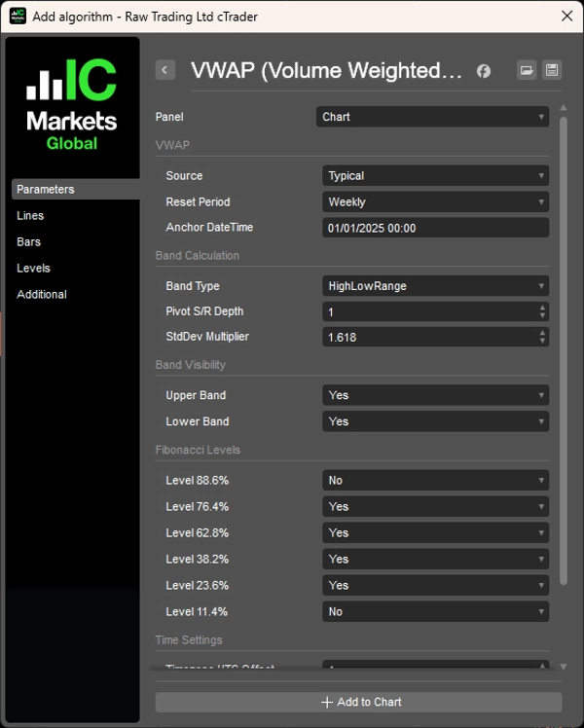Open the Reset Period Weekly dropdown
This screenshot has width=584, height=728.
[435, 202]
